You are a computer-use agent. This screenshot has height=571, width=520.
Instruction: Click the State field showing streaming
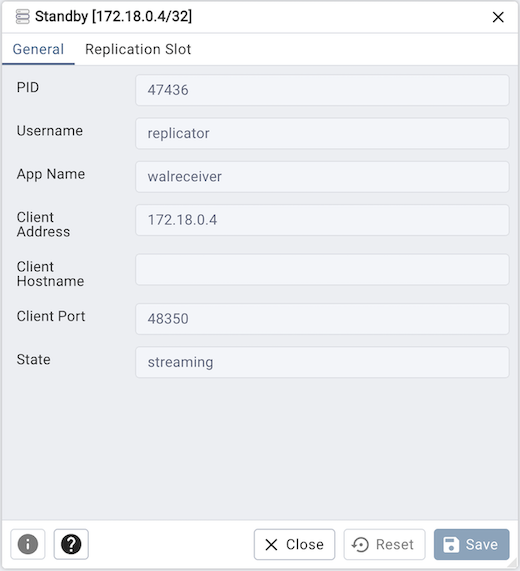322,362
